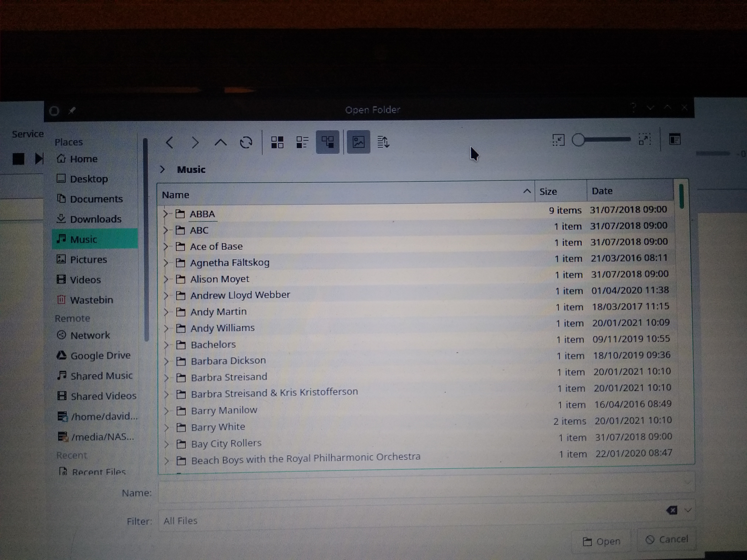This screenshot has height=560, width=747.
Task: Expand the Bay City Rollers folder
Action: [x=167, y=444]
